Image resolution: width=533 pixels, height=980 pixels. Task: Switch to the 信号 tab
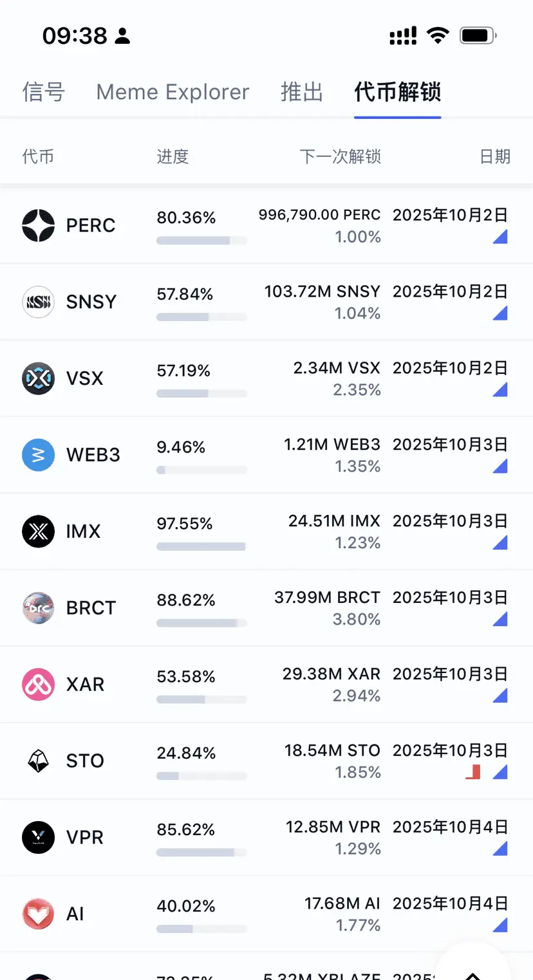pyautogui.click(x=44, y=92)
